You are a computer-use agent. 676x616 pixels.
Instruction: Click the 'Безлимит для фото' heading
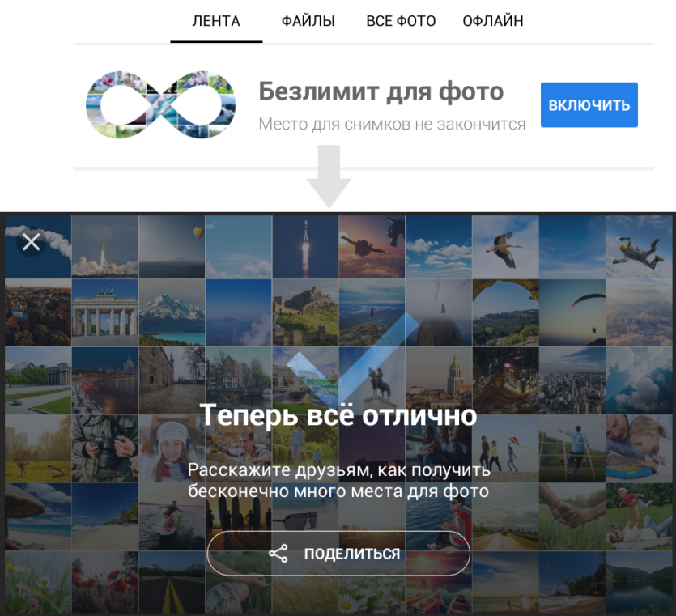click(x=381, y=91)
